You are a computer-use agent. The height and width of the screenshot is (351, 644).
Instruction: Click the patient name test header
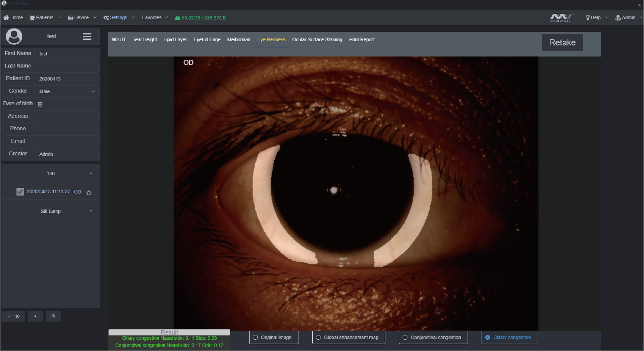tap(52, 36)
